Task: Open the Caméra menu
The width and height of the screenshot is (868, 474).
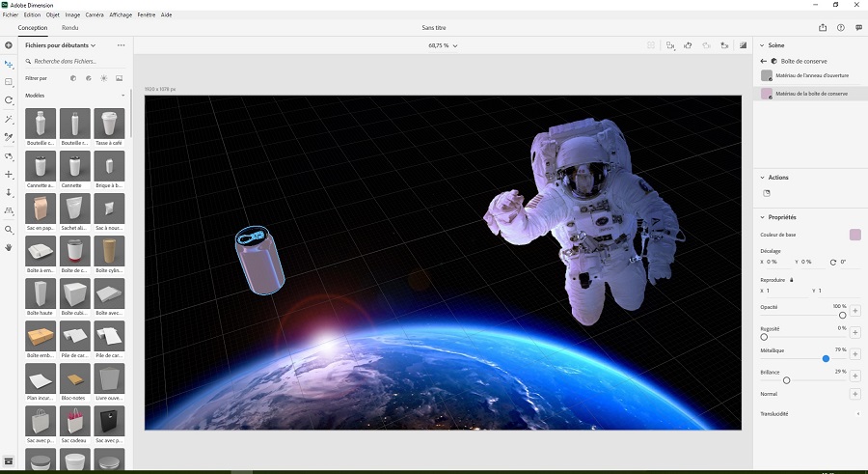Action: pyautogui.click(x=95, y=15)
